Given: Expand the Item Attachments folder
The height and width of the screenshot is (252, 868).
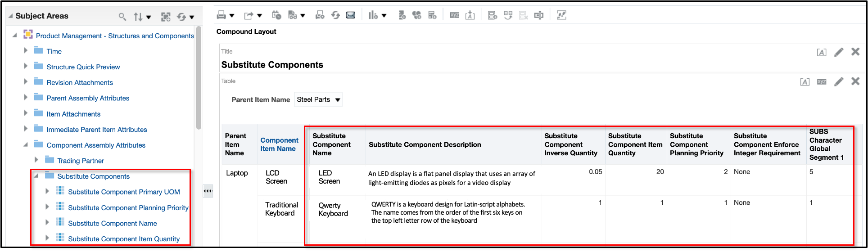Looking at the screenshot, I should [26, 113].
